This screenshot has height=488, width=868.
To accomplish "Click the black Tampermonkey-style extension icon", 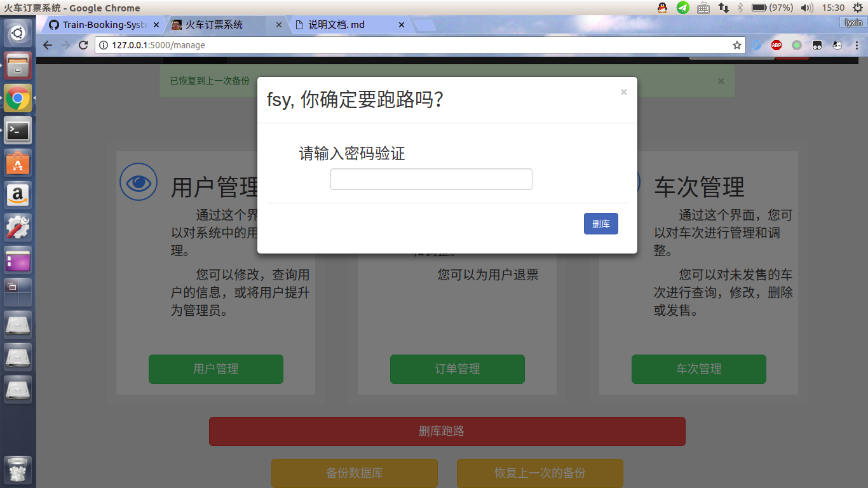I will pyautogui.click(x=817, y=45).
